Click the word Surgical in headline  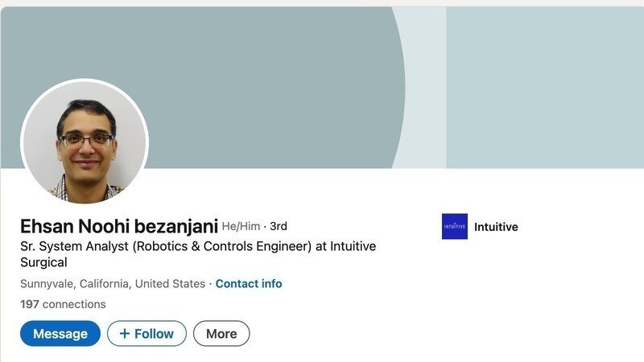43,262
